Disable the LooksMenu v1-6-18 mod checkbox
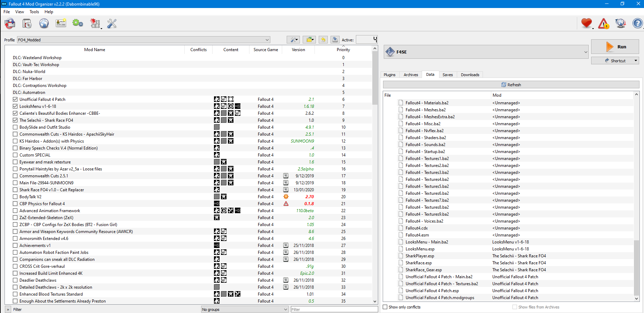 (x=15, y=106)
